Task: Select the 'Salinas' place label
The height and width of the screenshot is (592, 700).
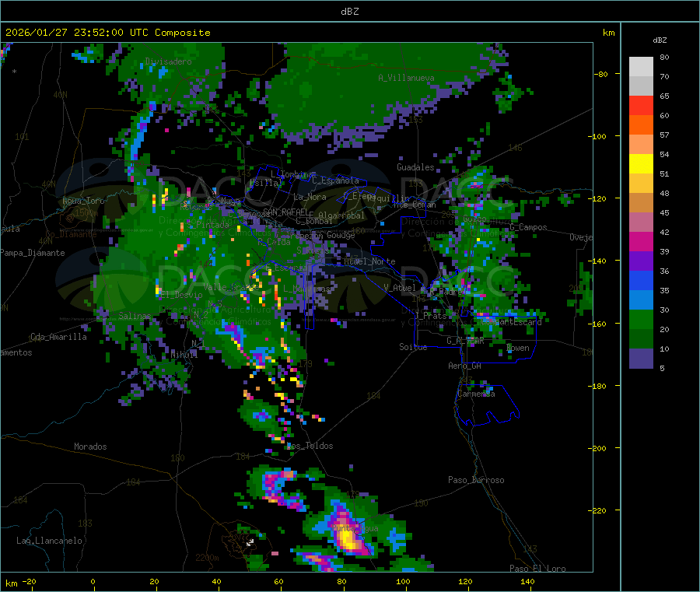Action: click(135, 316)
